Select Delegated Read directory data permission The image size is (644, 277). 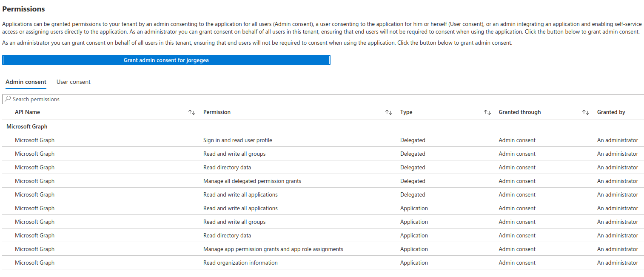(227, 167)
